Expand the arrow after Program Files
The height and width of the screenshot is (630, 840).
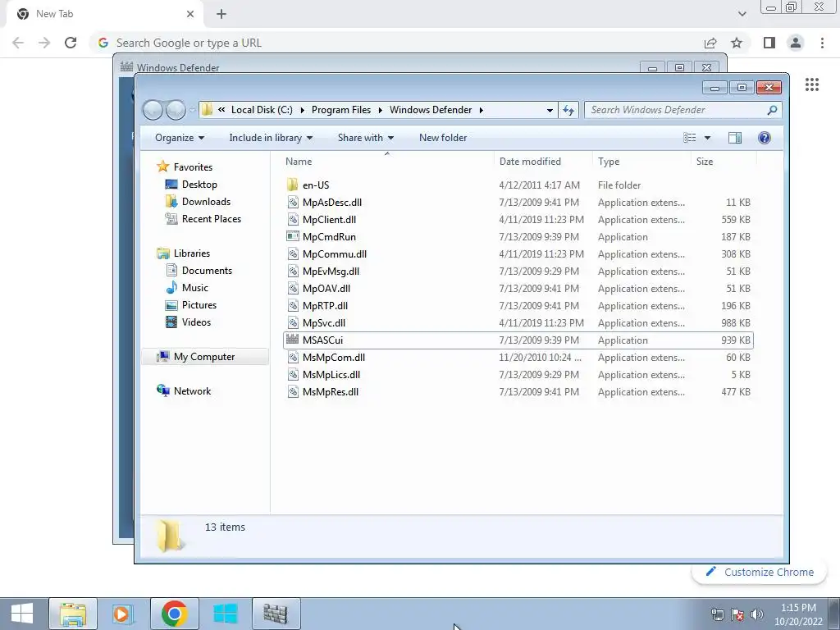381,111
